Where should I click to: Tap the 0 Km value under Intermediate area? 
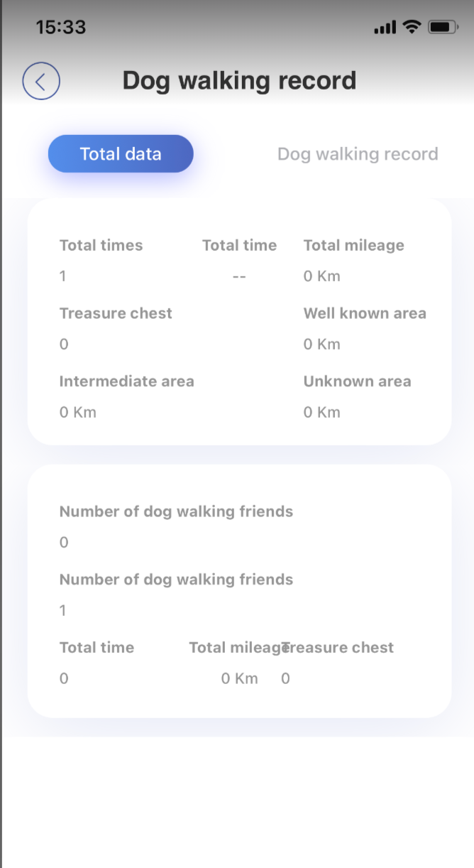point(78,413)
